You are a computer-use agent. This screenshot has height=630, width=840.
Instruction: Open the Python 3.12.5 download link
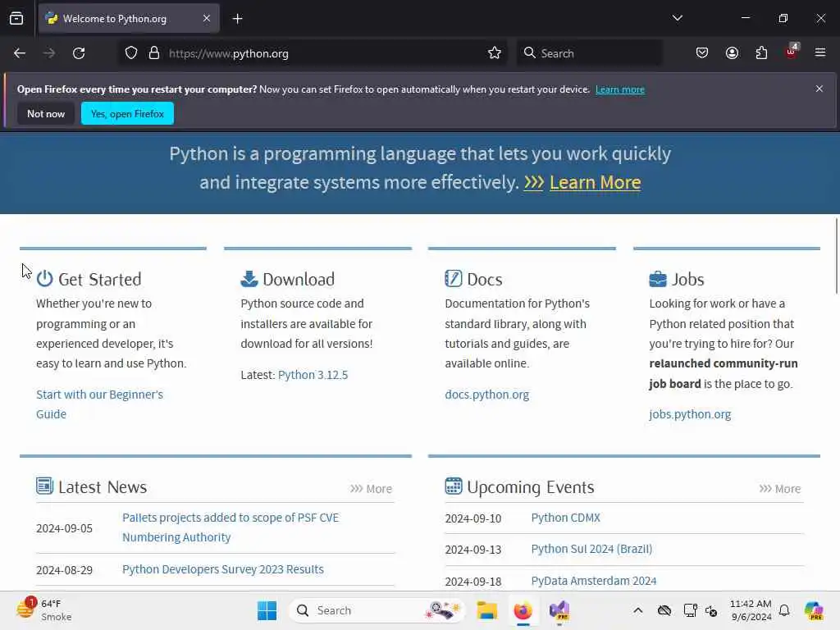click(313, 374)
